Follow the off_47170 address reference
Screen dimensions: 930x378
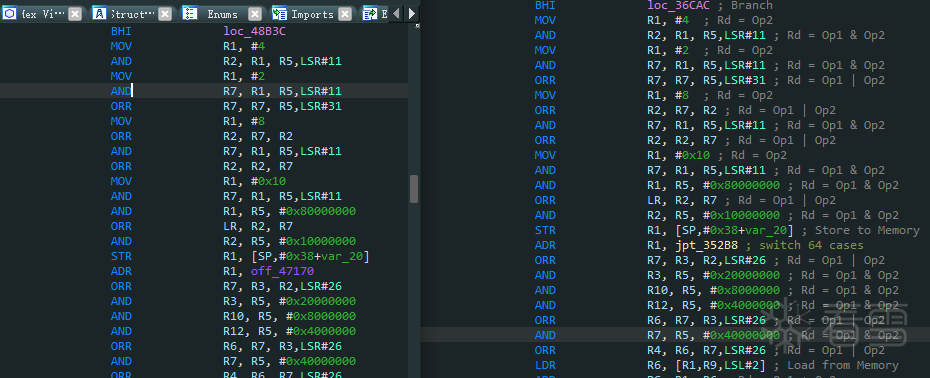point(282,271)
